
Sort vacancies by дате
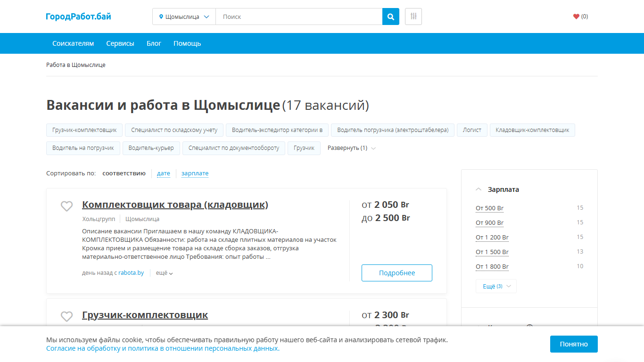[x=164, y=173]
